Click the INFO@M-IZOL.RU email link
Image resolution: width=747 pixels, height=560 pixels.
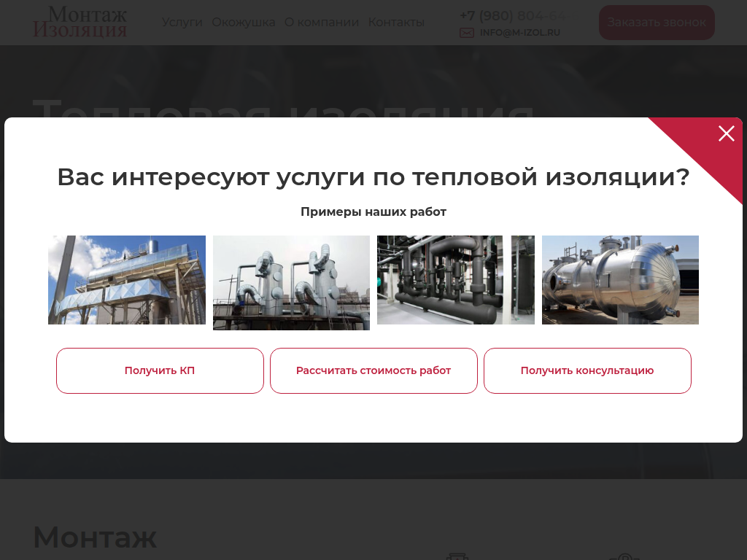click(x=519, y=32)
